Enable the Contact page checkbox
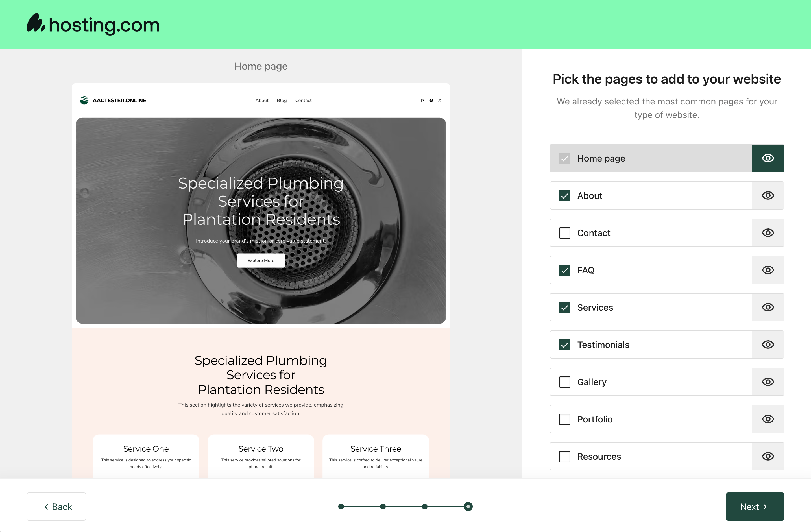The image size is (811, 532). coord(565,233)
